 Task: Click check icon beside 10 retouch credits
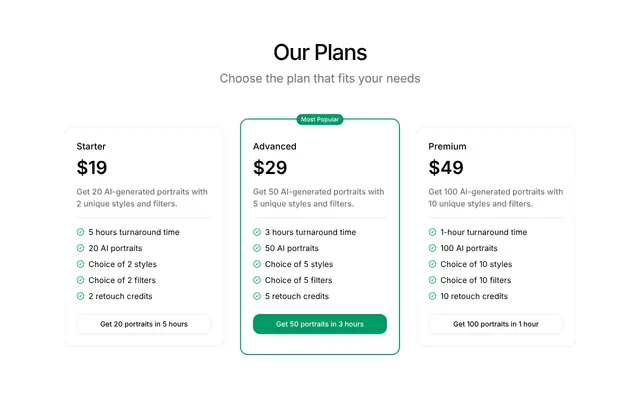point(432,296)
